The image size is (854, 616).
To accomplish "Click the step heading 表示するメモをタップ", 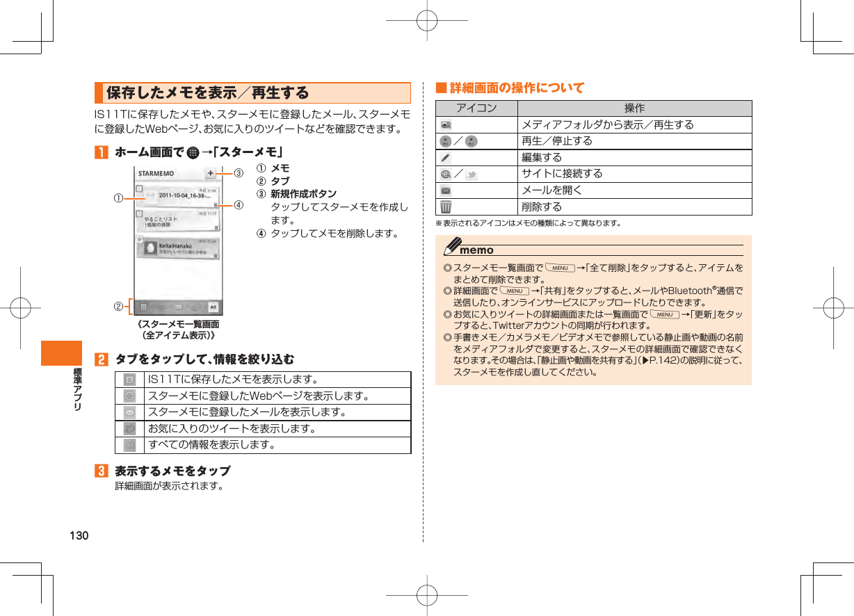I will [x=172, y=471].
